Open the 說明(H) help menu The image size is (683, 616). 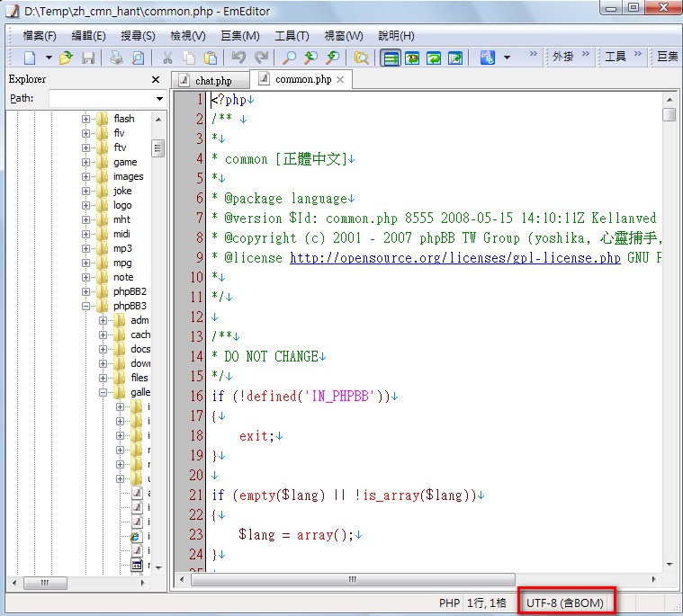(396, 36)
